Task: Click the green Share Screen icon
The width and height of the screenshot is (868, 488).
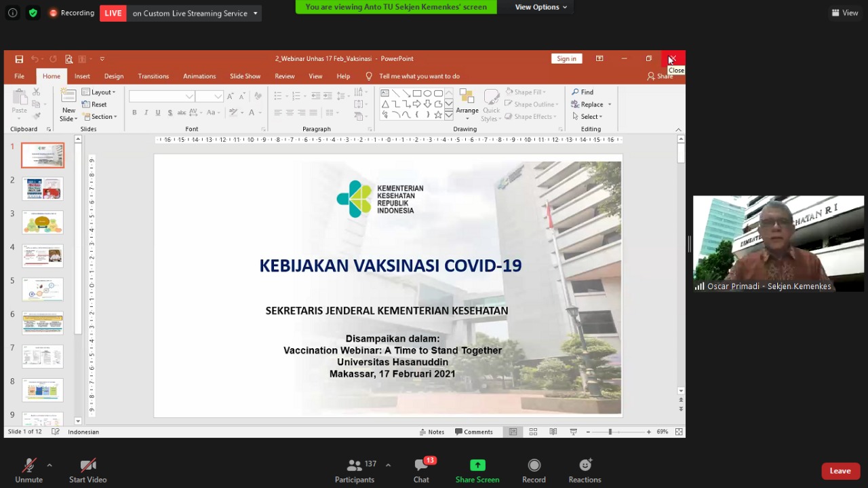Action: (x=477, y=465)
